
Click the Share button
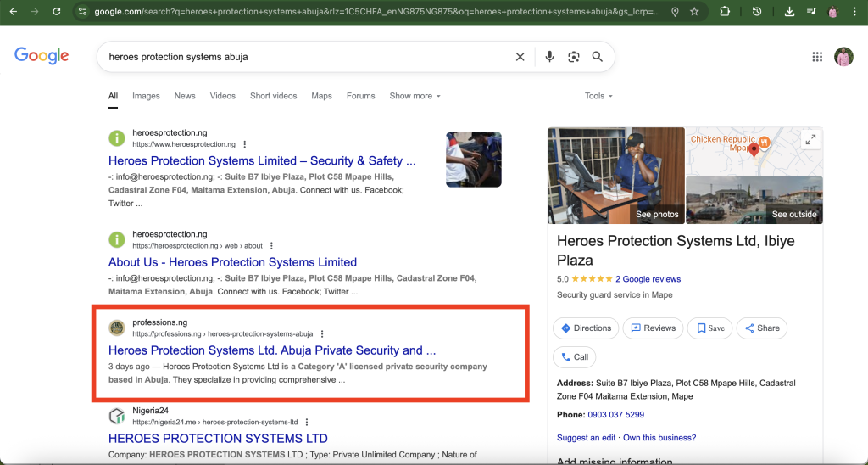762,328
